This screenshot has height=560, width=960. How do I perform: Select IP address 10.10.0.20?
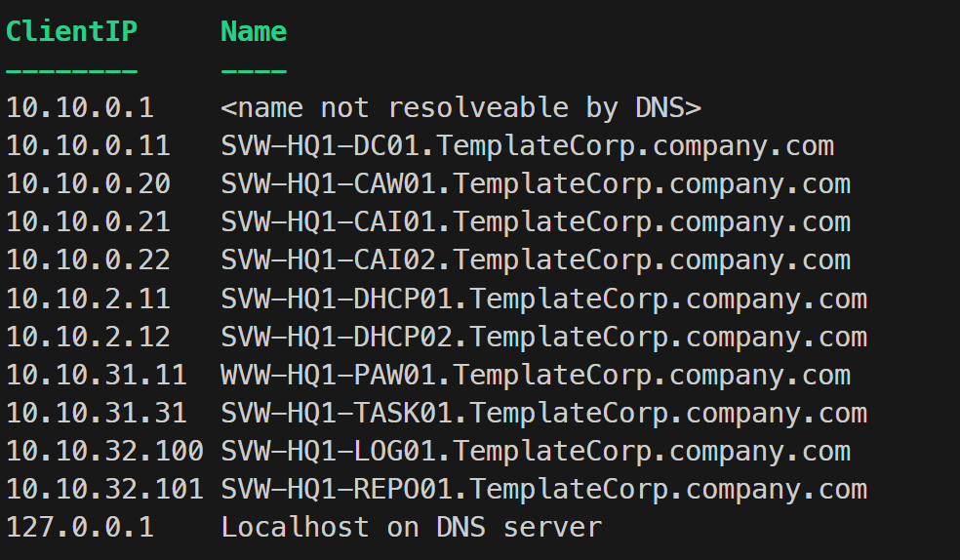88,184
